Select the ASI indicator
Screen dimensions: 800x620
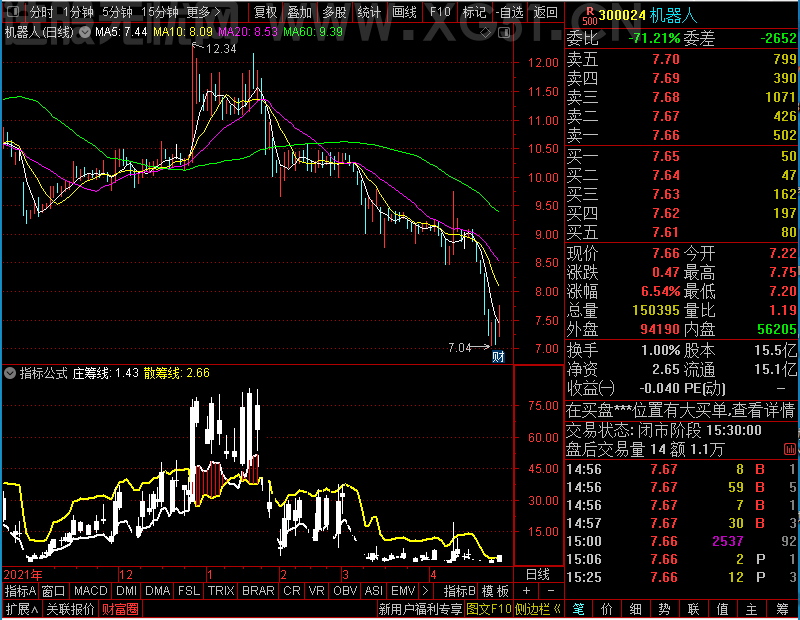[373, 591]
